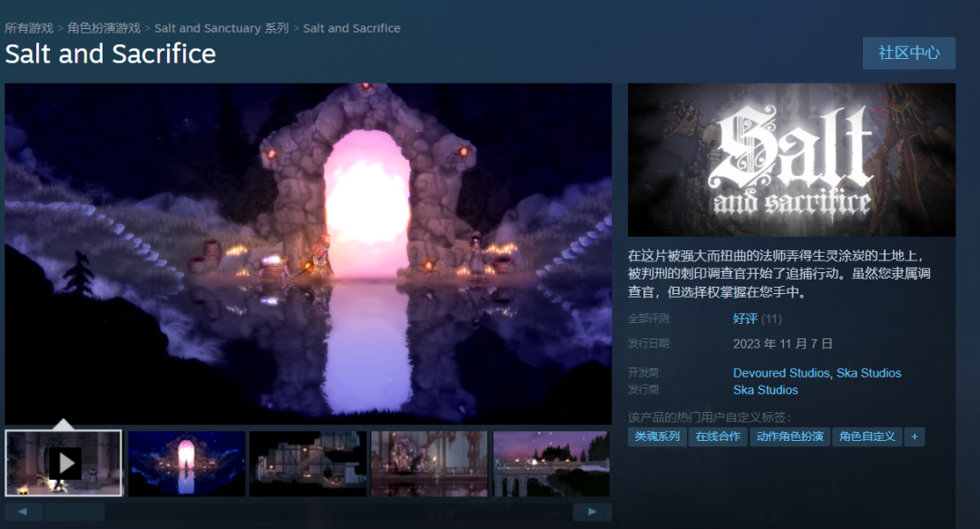Image resolution: width=980 pixels, height=529 pixels.
Task: Click the left arrow of thumbnail strip
Action: [x=23, y=512]
